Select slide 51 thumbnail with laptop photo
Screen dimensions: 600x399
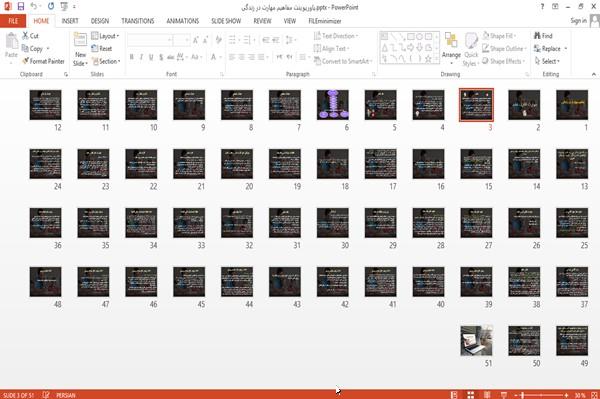476,340
